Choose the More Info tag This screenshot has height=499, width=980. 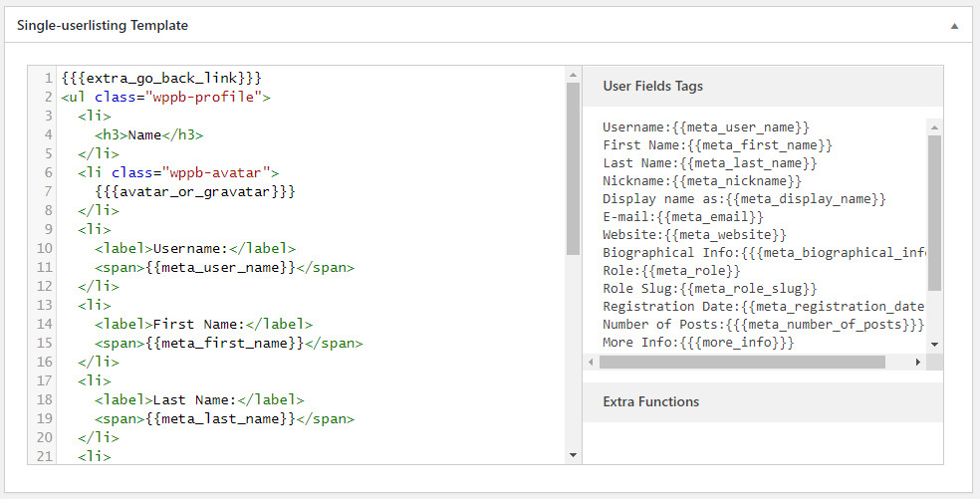698,343
